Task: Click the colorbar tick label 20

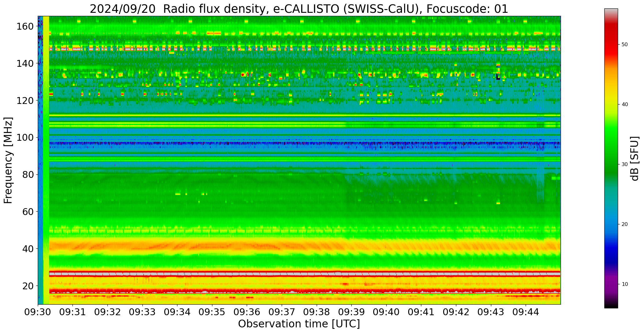Action: point(625,224)
